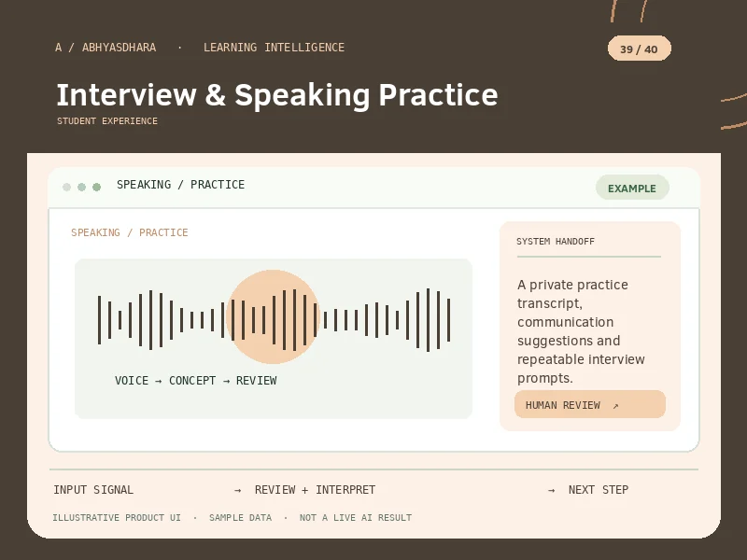Click the orange SPEAKING / PRACTICE panel label
Image resolution: width=747 pixels, height=560 pixels.
coord(130,232)
